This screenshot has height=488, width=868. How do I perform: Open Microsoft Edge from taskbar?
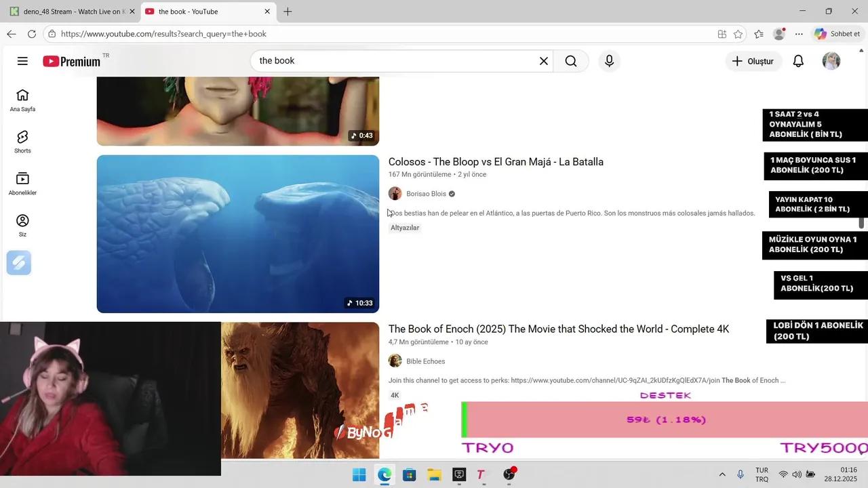coord(384,474)
